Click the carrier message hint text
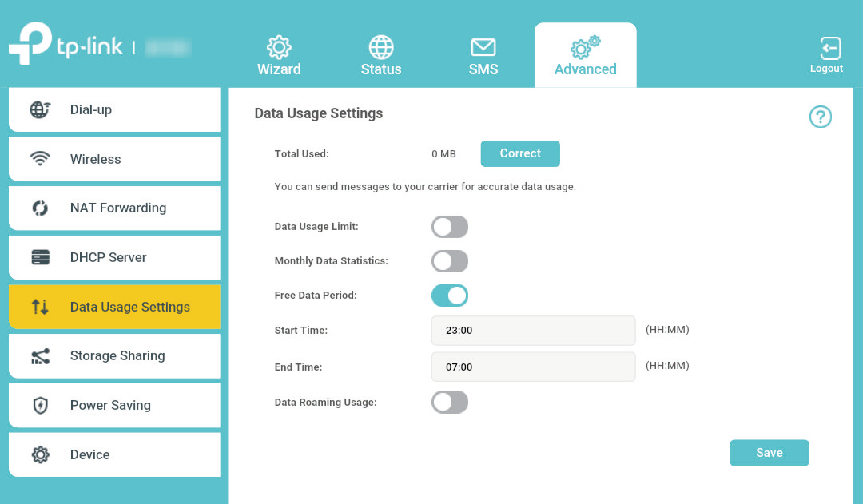The height and width of the screenshot is (504, 863). 425,187
